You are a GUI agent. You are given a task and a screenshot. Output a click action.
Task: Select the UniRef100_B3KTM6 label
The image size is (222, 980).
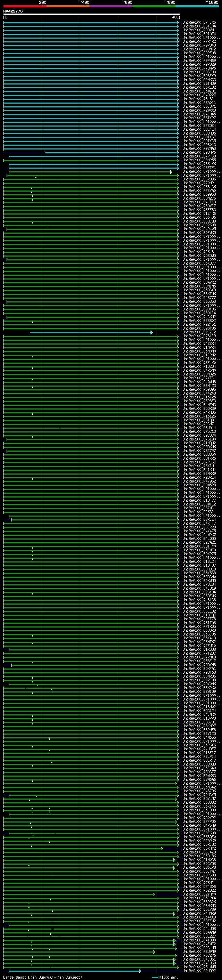[199, 294]
